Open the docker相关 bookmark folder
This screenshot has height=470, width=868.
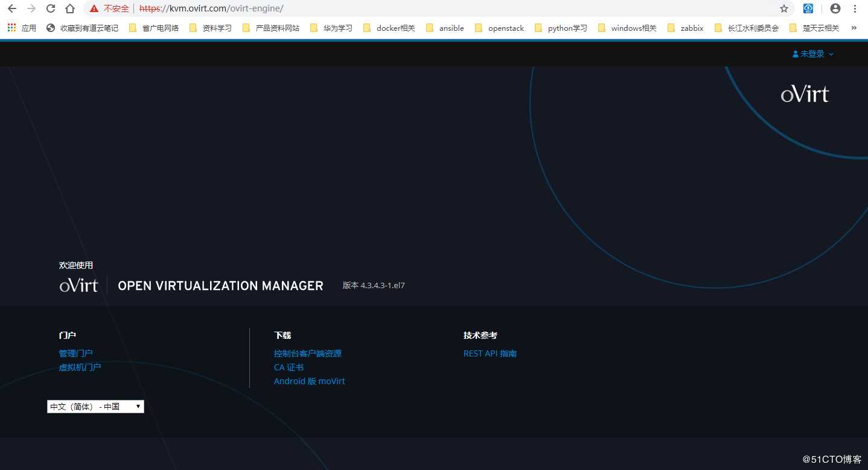(389, 28)
